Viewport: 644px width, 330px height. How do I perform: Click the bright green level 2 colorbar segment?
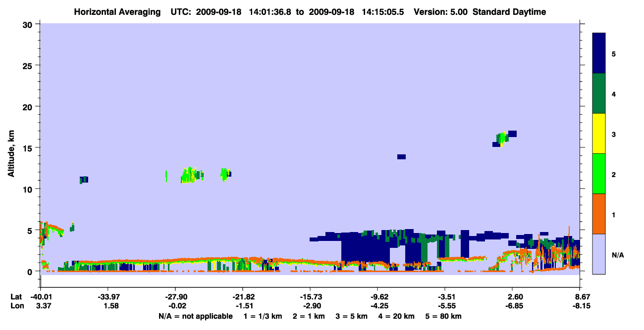pos(599,174)
